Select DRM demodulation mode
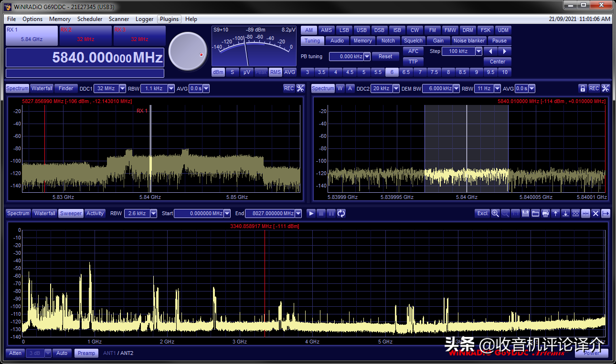This screenshot has height=364, width=616. (468, 30)
